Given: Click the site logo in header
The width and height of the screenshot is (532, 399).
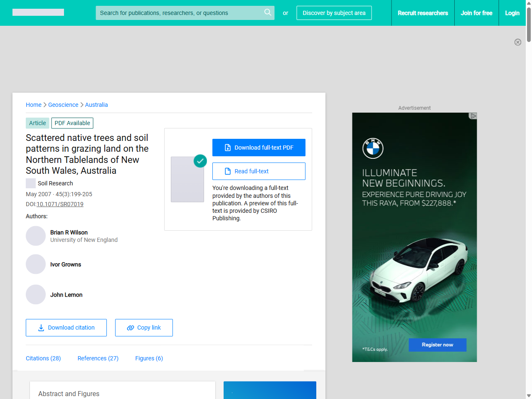Looking at the screenshot, I should point(38,12).
